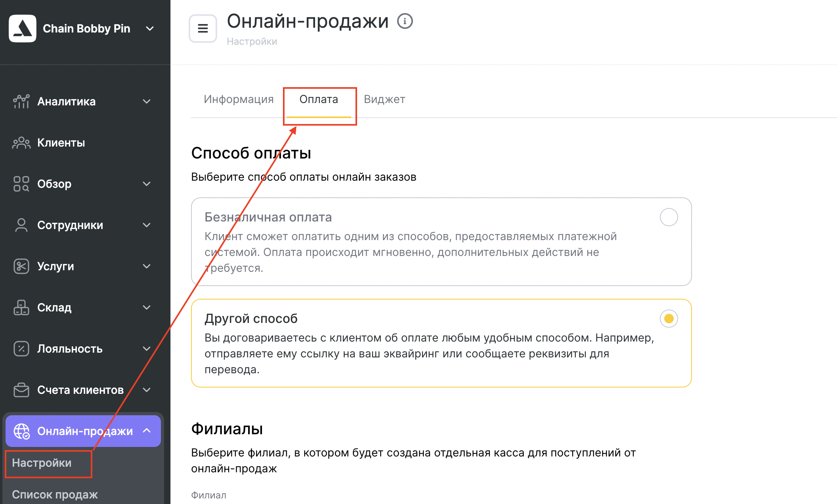This screenshot has height=504, width=837.
Task: Click the Обзор sidebar icon
Action: tap(20, 183)
